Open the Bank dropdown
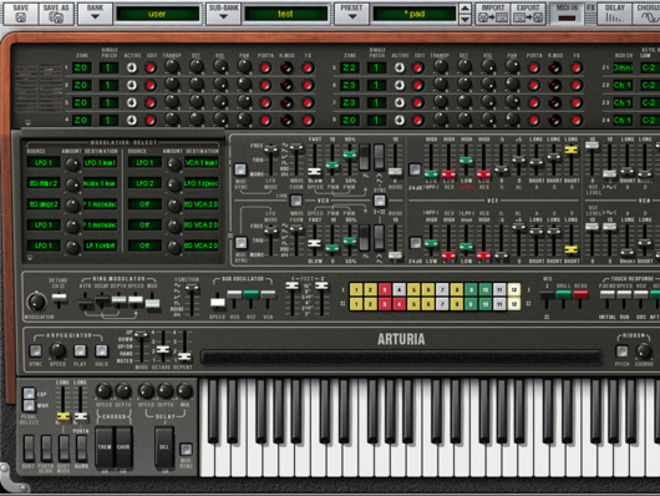 95,13
